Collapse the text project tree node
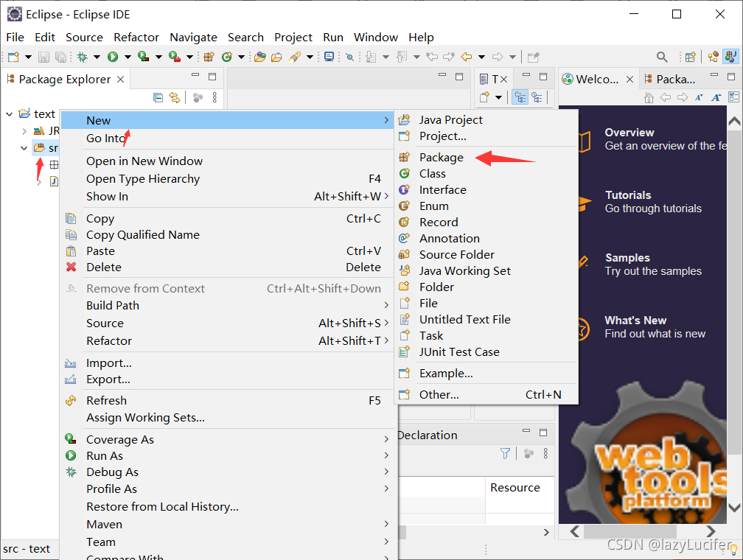 point(10,113)
